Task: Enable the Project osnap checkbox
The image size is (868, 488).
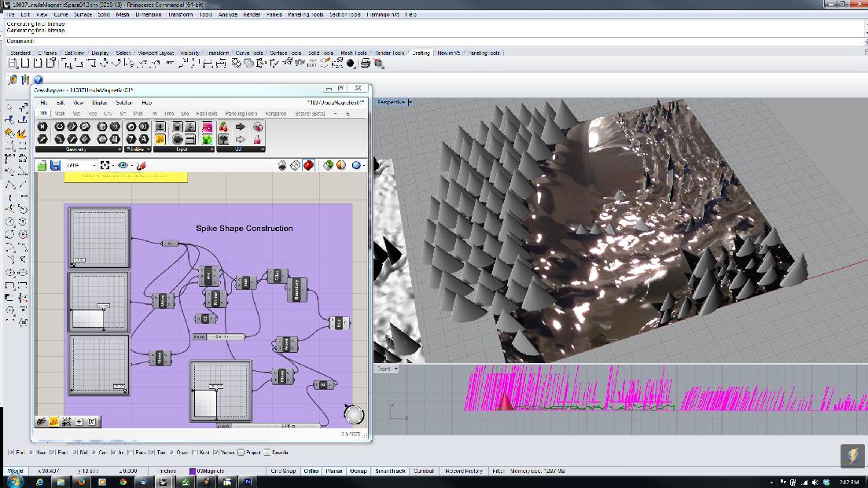Action: pyautogui.click(x=241, y=453)
